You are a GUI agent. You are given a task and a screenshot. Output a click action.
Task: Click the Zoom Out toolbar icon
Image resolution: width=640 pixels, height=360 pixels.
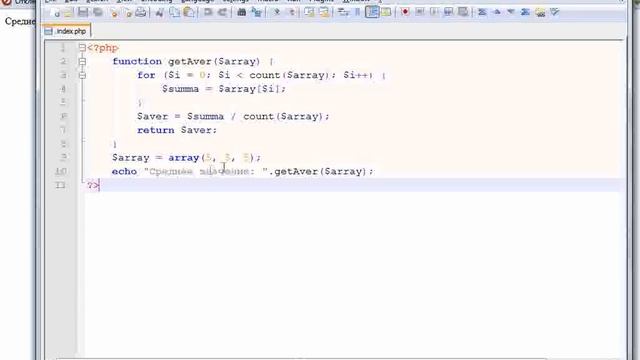click(291, 12)
